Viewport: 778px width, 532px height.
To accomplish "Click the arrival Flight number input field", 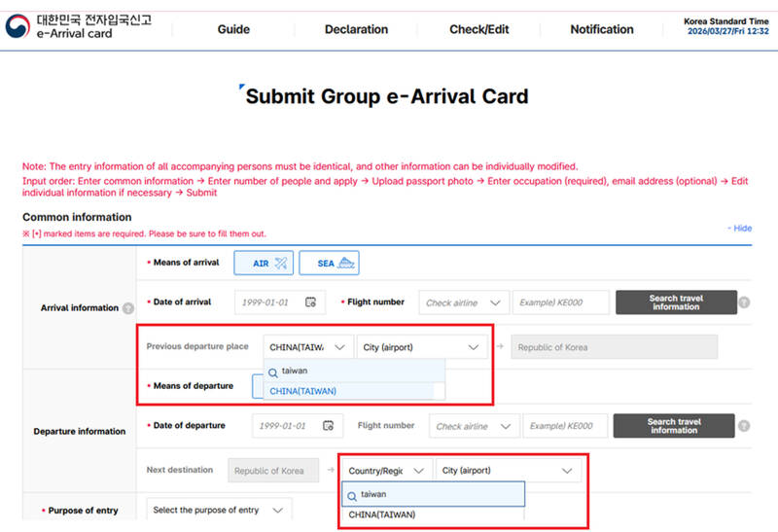I will coord(560,302).
